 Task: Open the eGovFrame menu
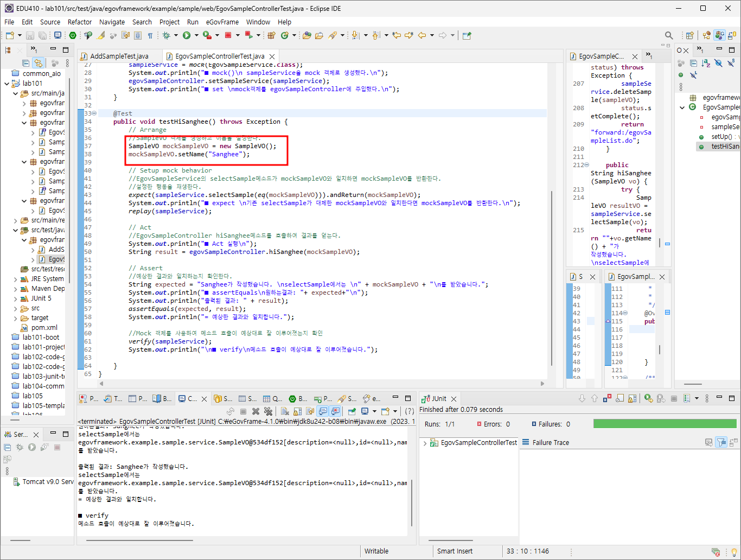(x=222, y=22)
